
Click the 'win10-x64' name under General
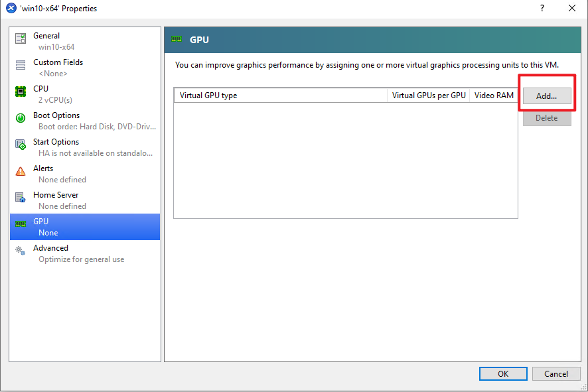(x=56, y=47)
